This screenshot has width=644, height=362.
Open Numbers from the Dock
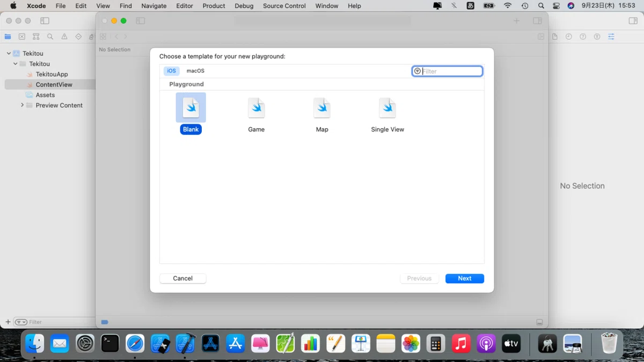311,343
